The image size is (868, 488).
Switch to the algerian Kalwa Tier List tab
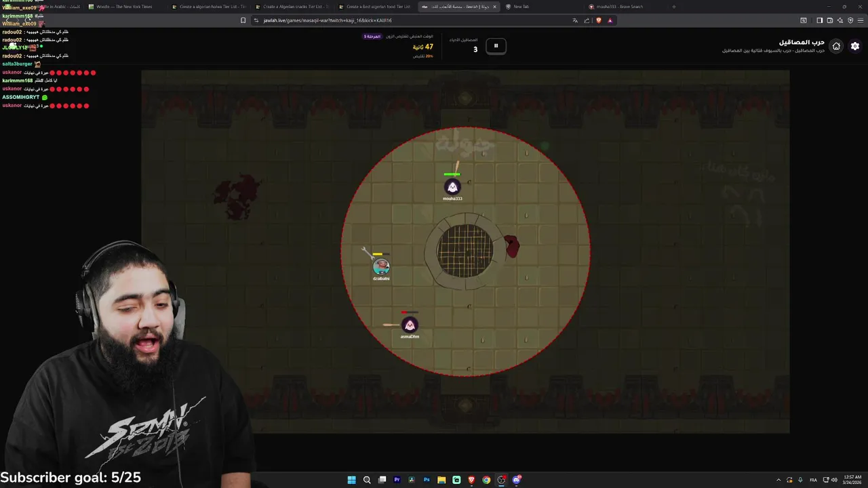pos(208,7)
